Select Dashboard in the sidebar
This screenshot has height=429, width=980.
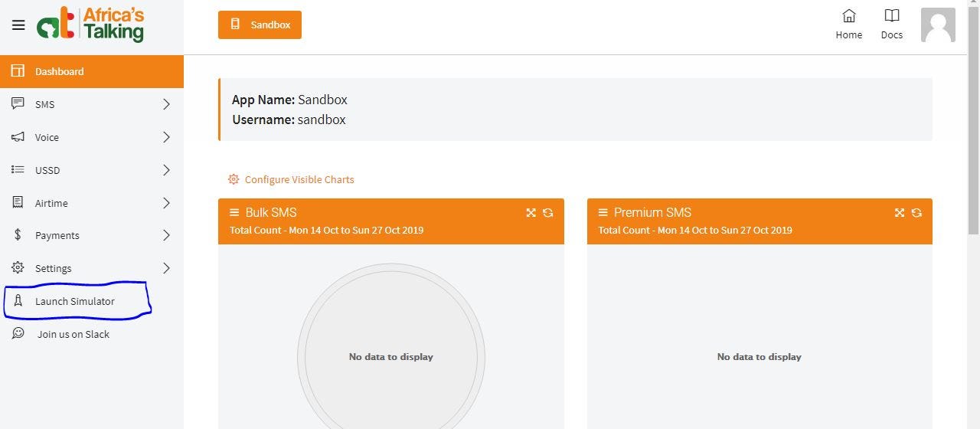pos(92,71)
